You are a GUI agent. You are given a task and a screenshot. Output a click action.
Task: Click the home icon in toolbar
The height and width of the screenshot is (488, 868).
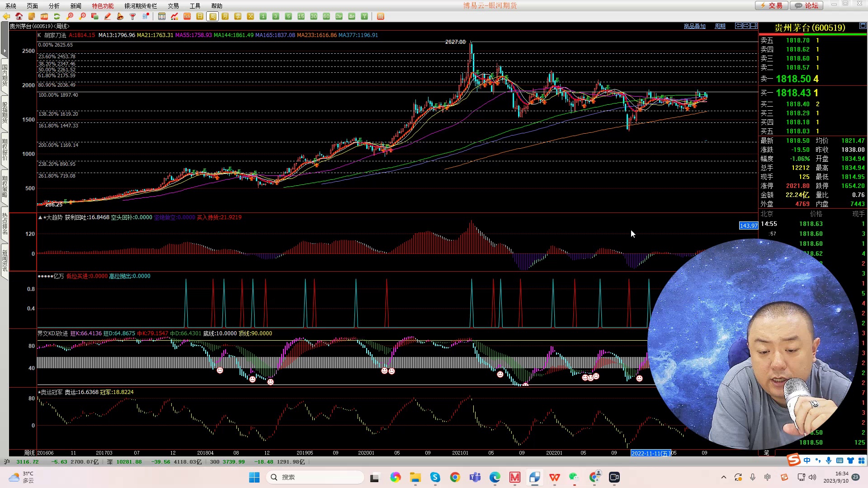pos(19,16)
